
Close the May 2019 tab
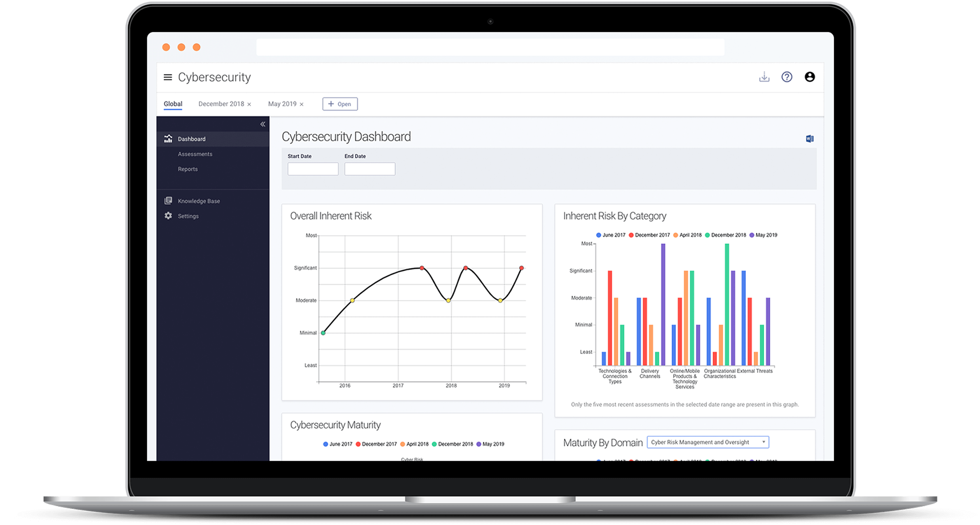coord(302,104)
